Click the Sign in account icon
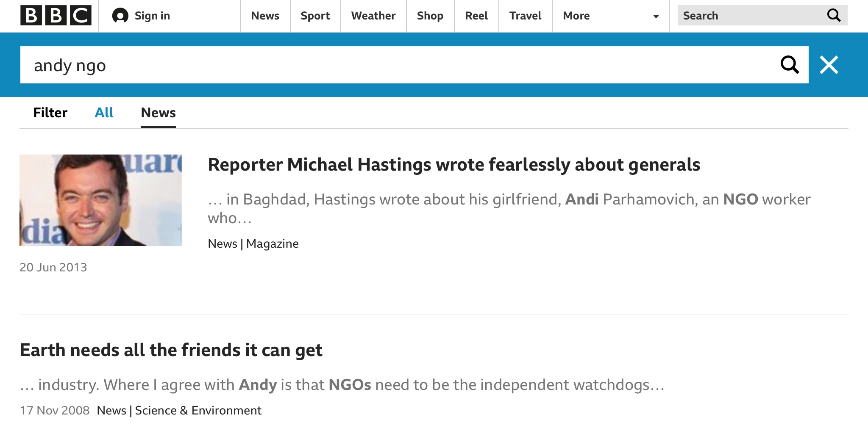Viewport: 868px width, 442px height. pyautogui.click(x=120, y=16)
